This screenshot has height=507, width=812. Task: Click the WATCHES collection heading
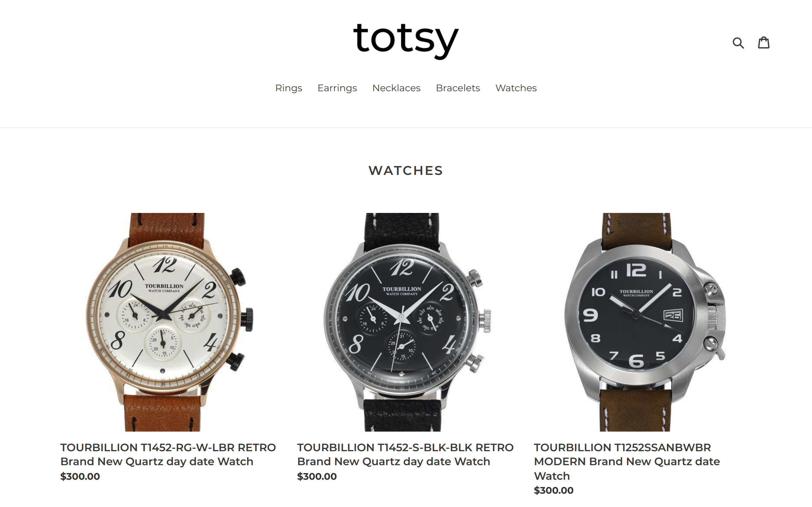(x=406, y=170)
